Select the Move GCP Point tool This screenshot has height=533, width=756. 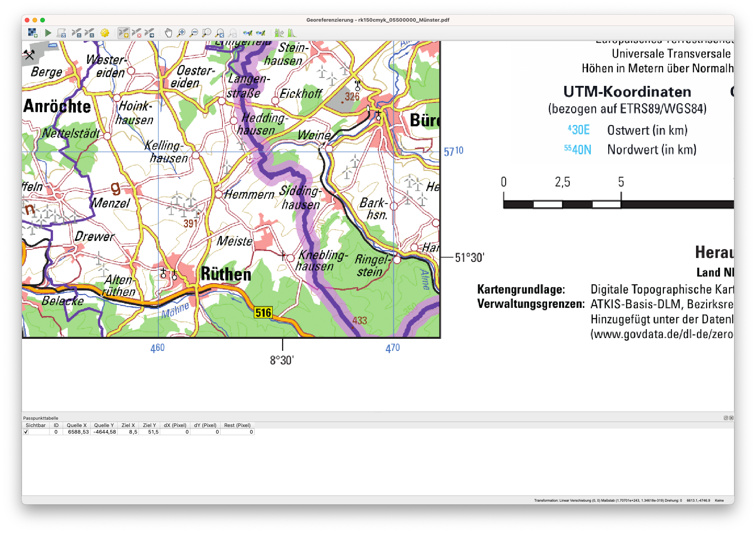(149, 33)
